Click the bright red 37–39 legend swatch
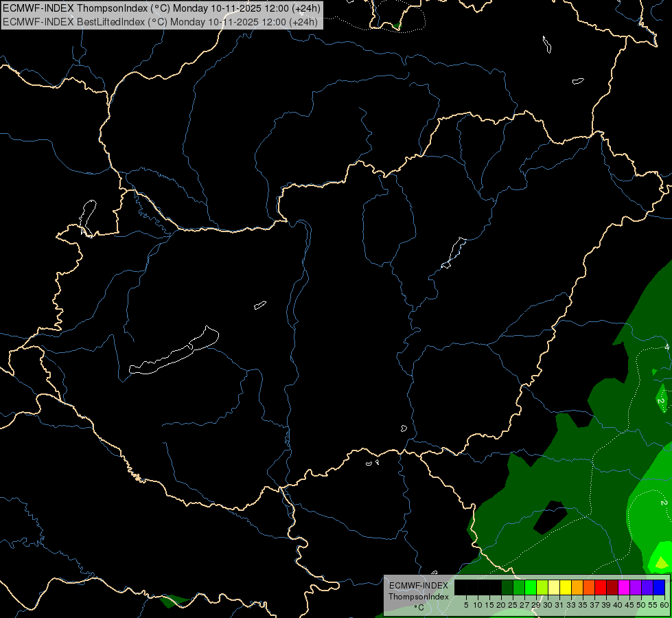The width and height of the screenshot is (672, 618). (601, 587)
